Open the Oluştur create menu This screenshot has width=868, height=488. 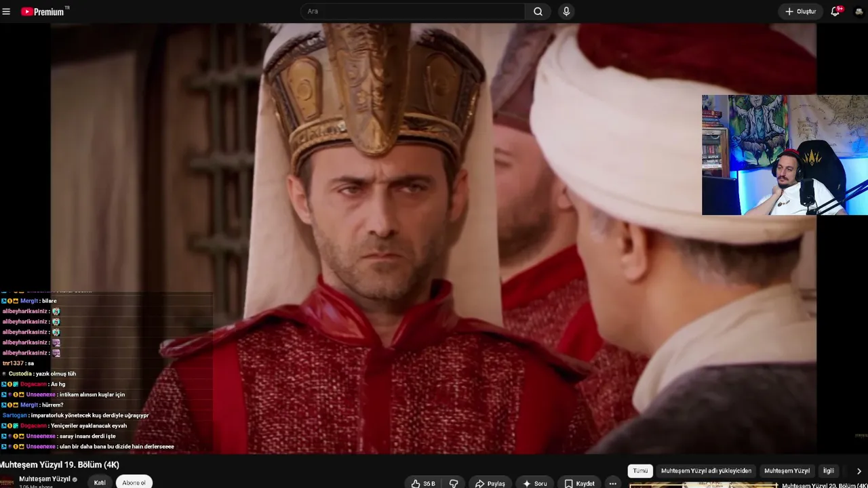(800, 12)
